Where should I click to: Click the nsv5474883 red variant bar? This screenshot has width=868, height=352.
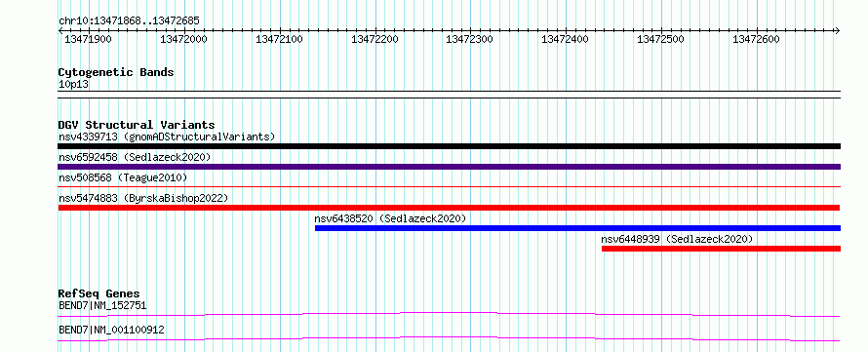449,208
